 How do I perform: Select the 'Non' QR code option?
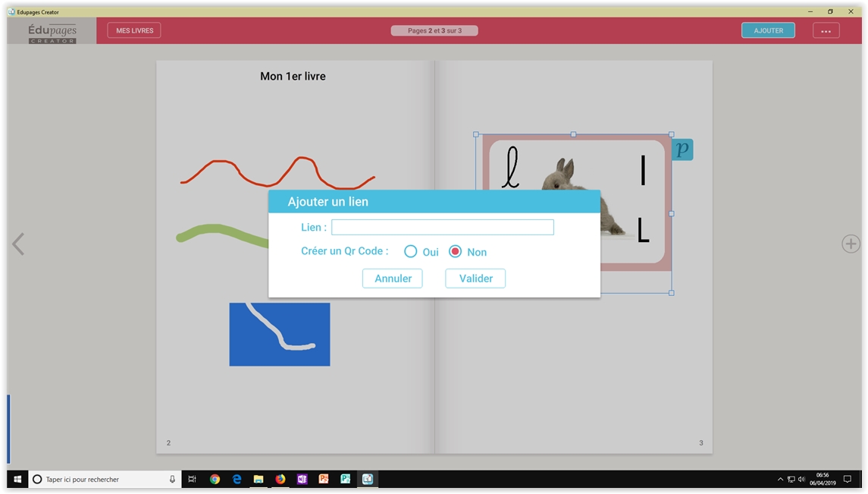[x=456, y=251]
